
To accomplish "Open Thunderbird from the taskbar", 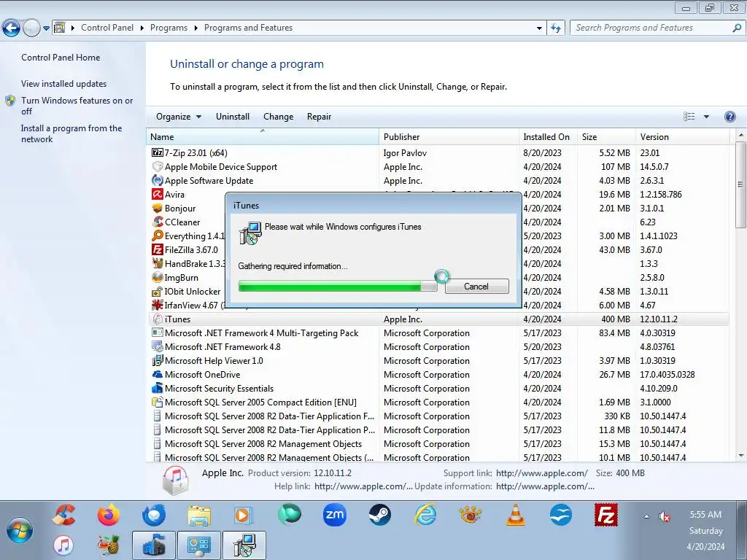I will pos(153,515).
